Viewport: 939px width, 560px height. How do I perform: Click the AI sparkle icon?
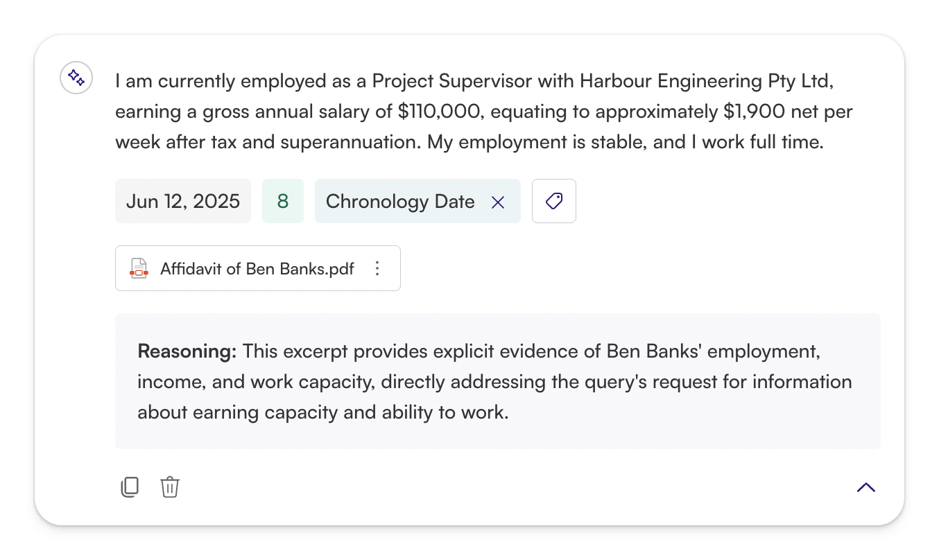click(76, 78)
